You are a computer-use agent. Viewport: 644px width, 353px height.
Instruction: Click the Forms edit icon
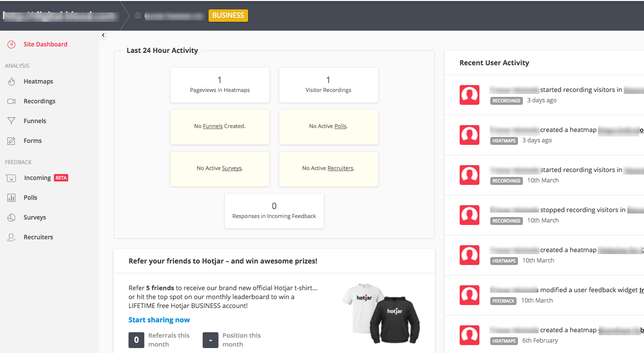click(x=11, y=141)
